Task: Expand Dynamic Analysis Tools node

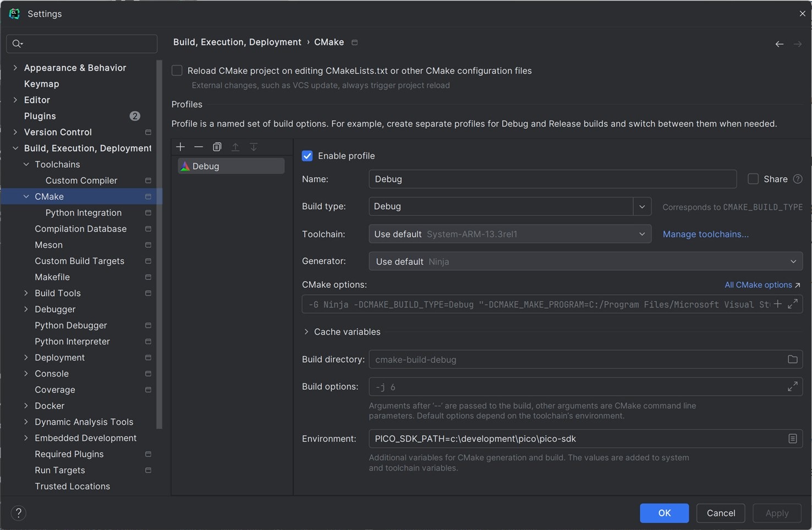Action: (26, 422)
